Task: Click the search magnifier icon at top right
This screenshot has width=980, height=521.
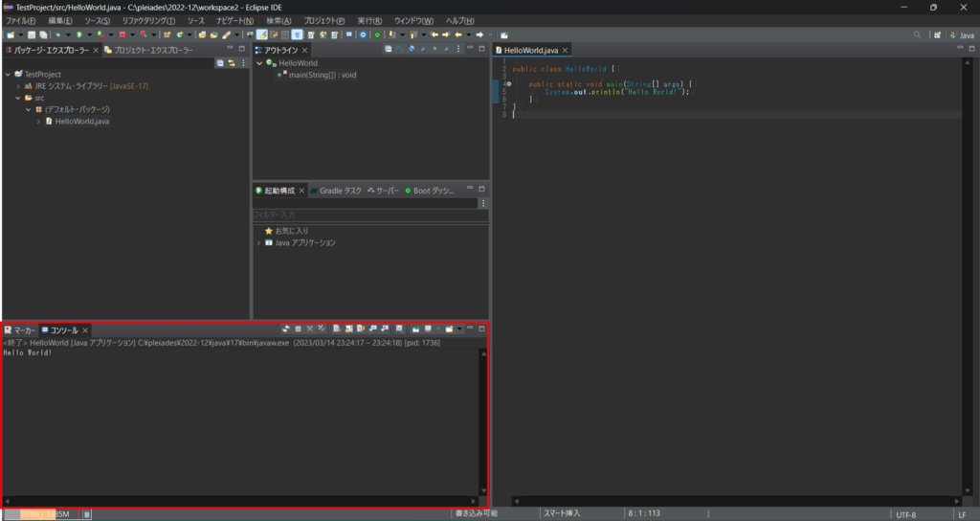Action: [x=918, y=35]
